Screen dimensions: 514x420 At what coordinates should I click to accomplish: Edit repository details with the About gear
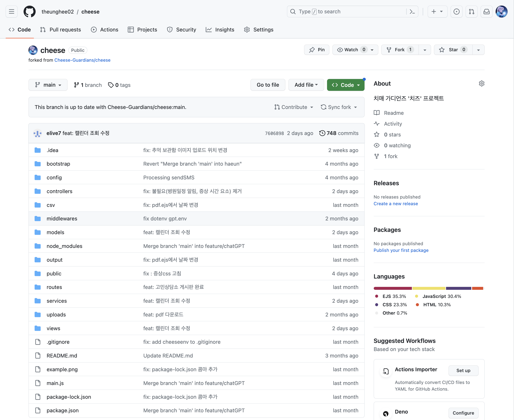[x=481, y=84]
